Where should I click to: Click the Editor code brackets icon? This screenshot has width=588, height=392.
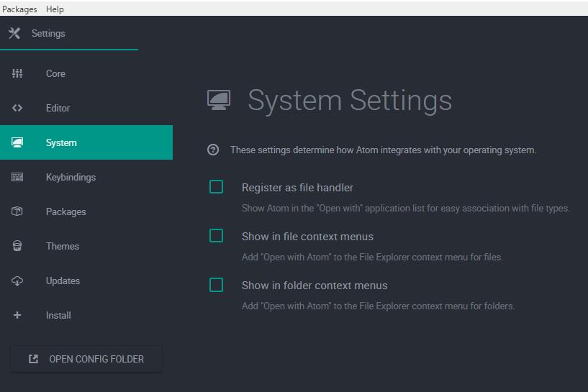point(17,108)
